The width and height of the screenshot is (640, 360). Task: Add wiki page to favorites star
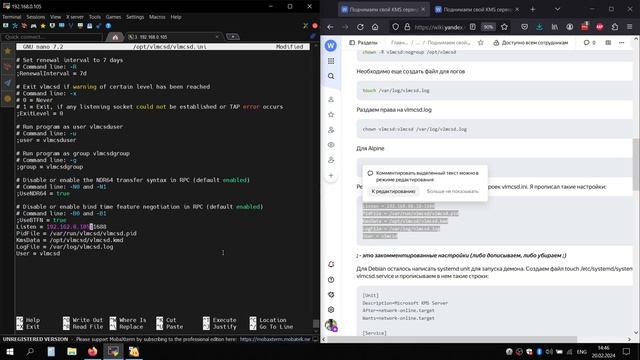coord(480,42)
